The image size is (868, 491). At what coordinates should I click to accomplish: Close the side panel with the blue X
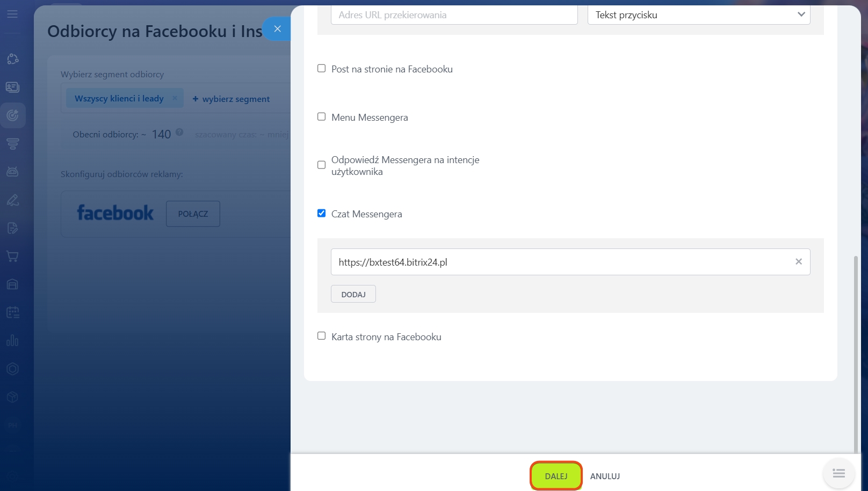pos(277,29)
